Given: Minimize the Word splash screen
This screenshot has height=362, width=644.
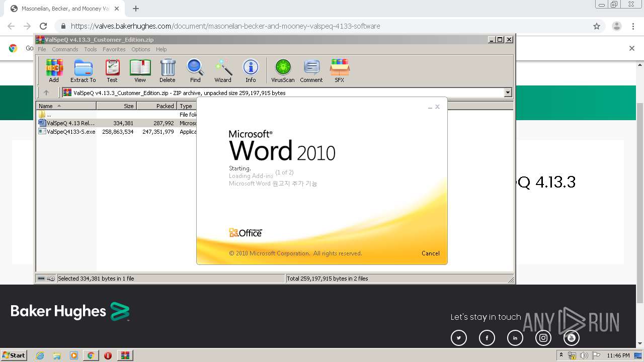Looking at the screenshot, I should coord(430,107).
